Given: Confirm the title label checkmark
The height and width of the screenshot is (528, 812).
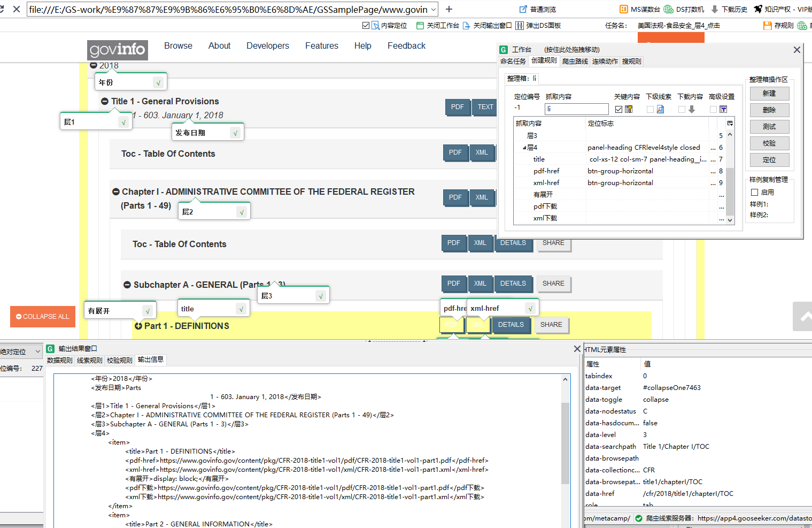Looking at the screenshot, I should (x=241, y=309).
